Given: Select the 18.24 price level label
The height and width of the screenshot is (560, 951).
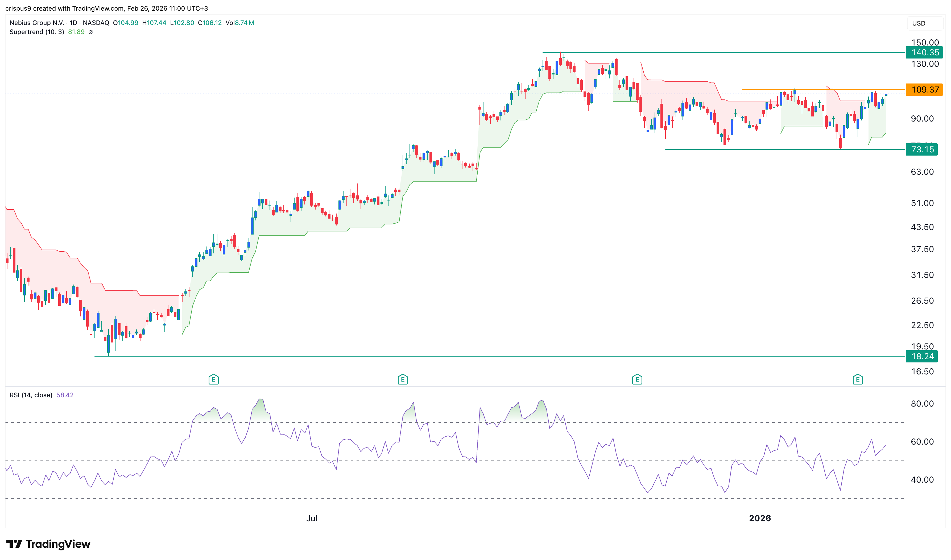Looking at the screenshot, I should pyautogui.click(x=922, y=356).
